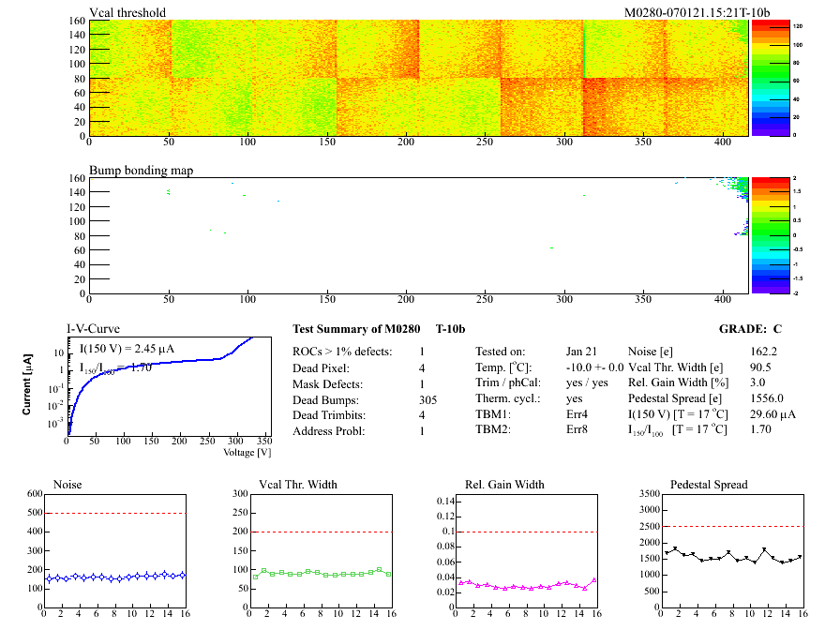Click the Trim / phCal label
This screenshot has width=840, height=630.
click(508, 382)
